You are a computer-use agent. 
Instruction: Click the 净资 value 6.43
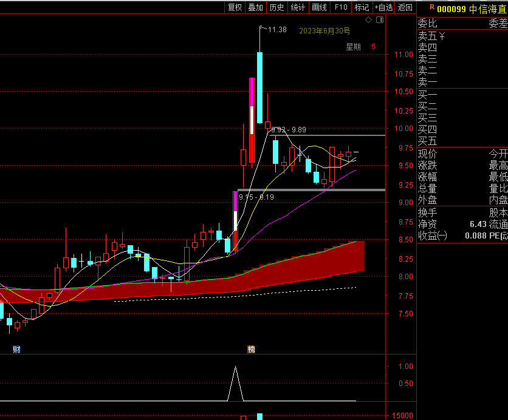[x=478, y=224]
